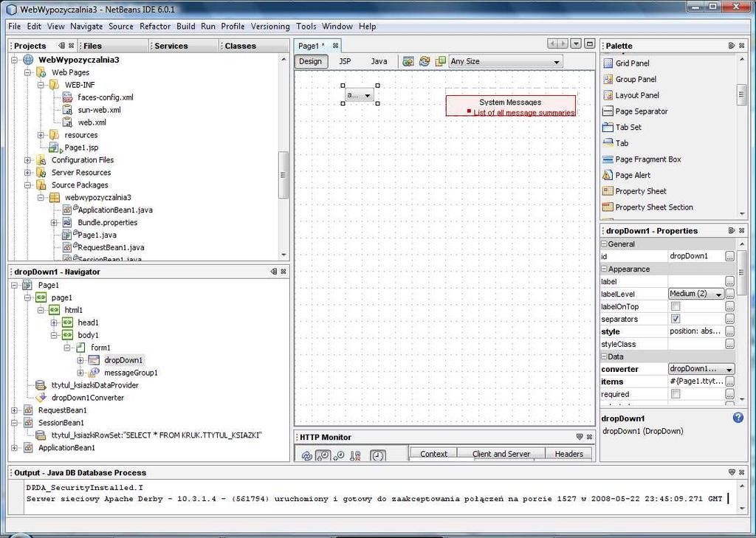
Task: Click the List of all message summaries link
Action: (x=524, y=113)
